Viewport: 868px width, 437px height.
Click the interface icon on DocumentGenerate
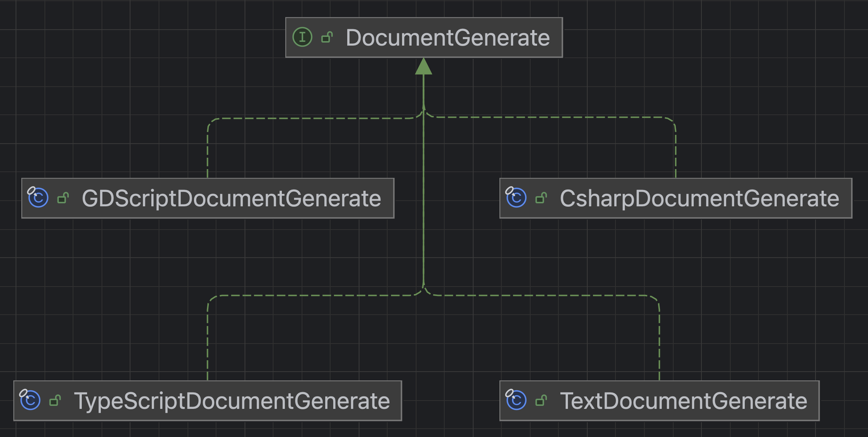(x=302, y=37)
